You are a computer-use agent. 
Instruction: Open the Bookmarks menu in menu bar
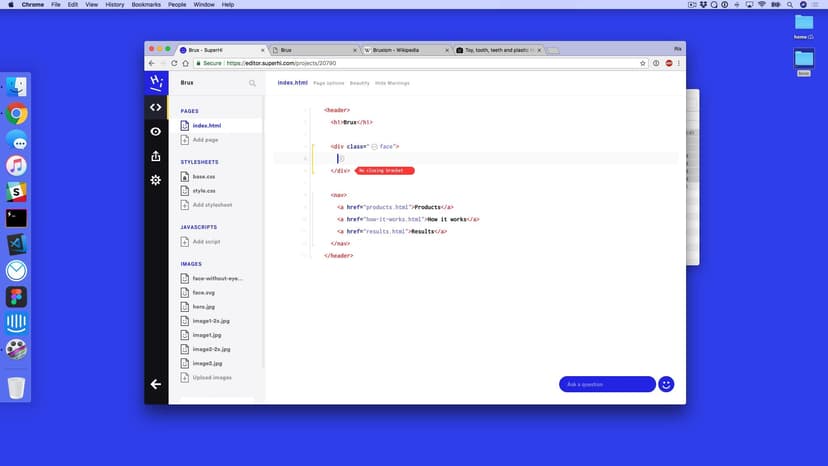[x=145, y=5]
